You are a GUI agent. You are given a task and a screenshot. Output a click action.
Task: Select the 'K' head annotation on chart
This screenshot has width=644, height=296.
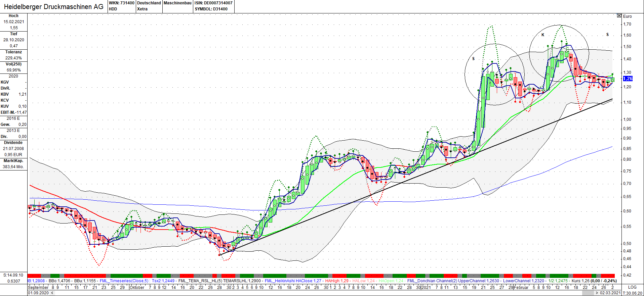tap(543, 35)
